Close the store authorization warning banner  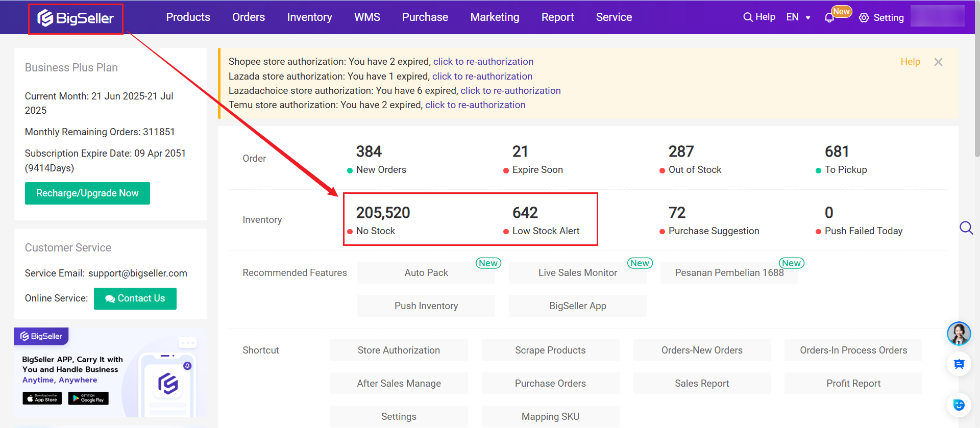[x=938, y=62]
